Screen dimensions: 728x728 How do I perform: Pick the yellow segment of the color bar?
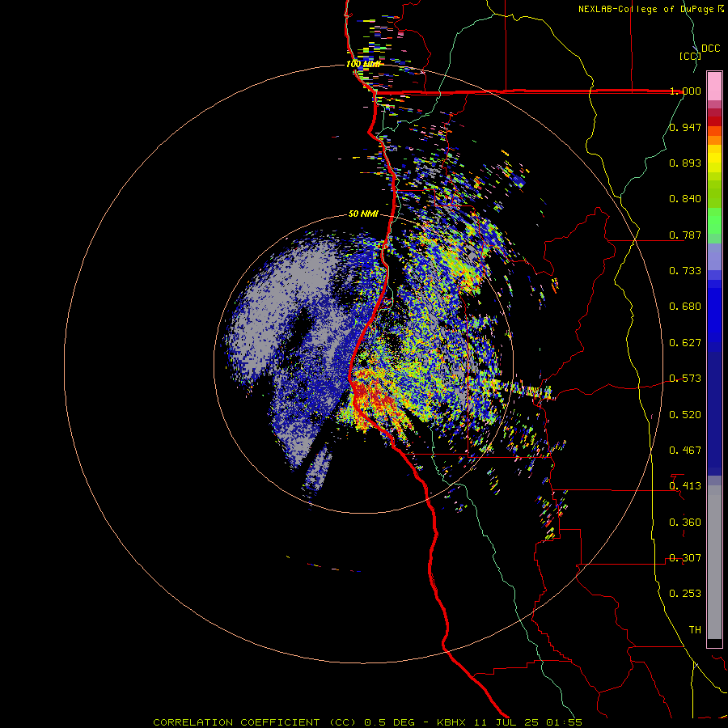click(x=714, y=159)
